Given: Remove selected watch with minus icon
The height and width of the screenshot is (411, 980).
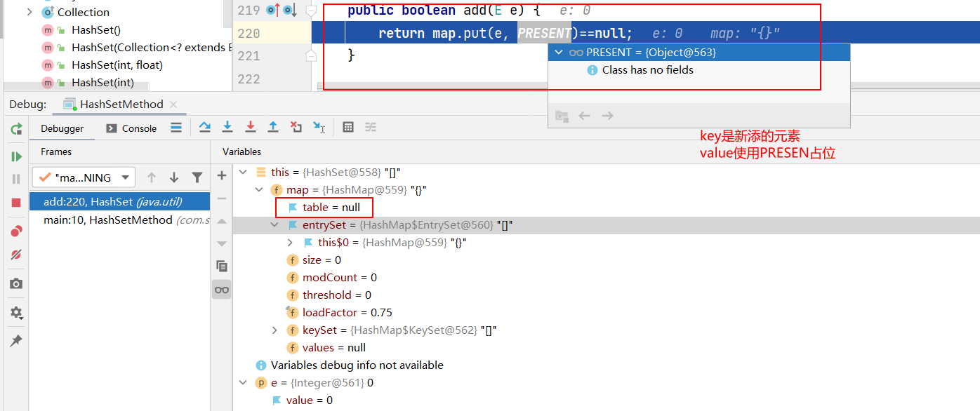Looking at the screenshot, I should pyautogui.click(x=222, y=198).
